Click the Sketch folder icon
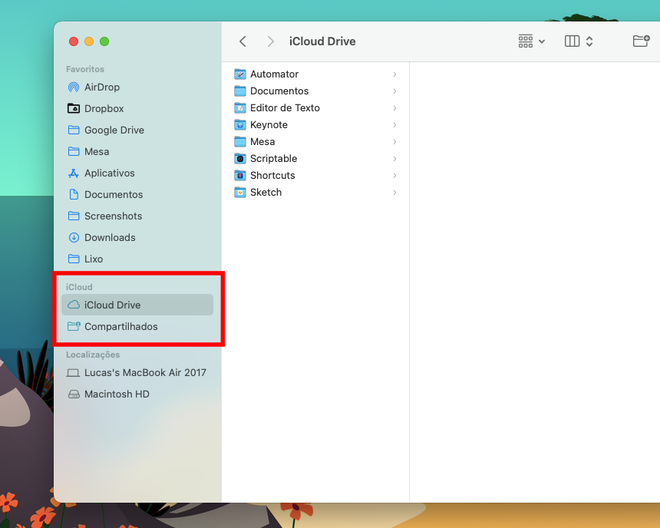This screenshot has width=660, height=528. click(x=240, y=192)
